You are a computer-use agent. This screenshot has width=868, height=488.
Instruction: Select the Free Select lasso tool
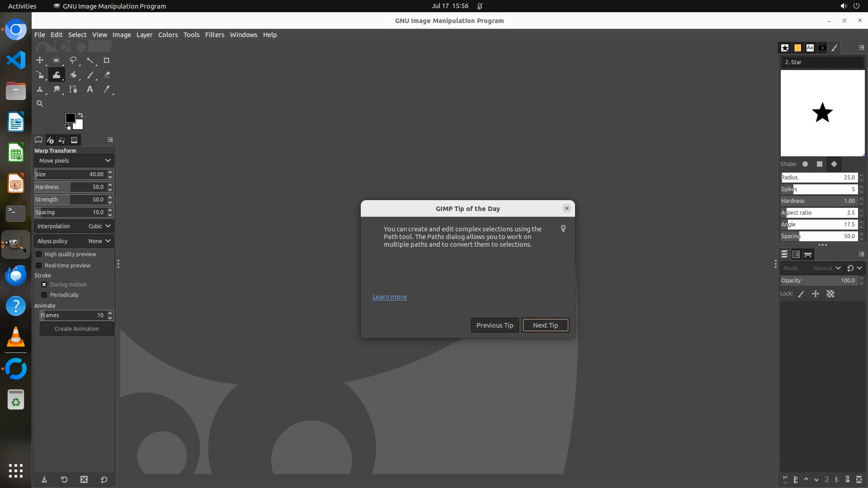click(73, 60)
